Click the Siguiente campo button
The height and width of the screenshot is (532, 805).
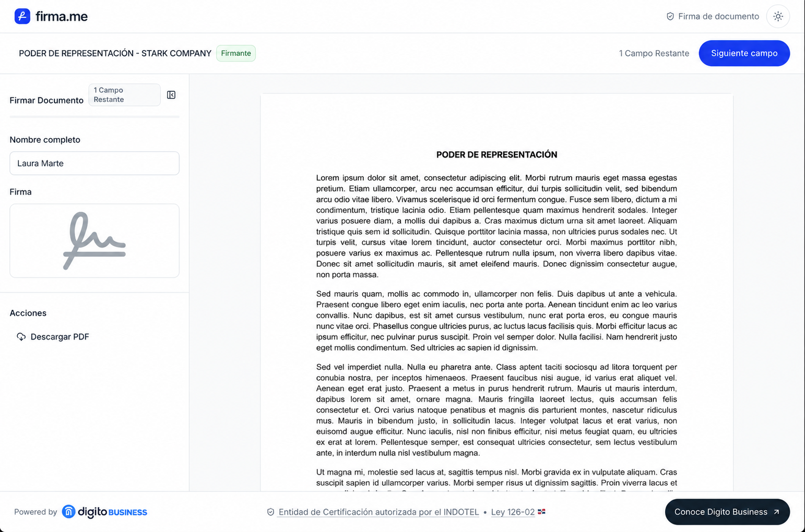click(744, 53)
